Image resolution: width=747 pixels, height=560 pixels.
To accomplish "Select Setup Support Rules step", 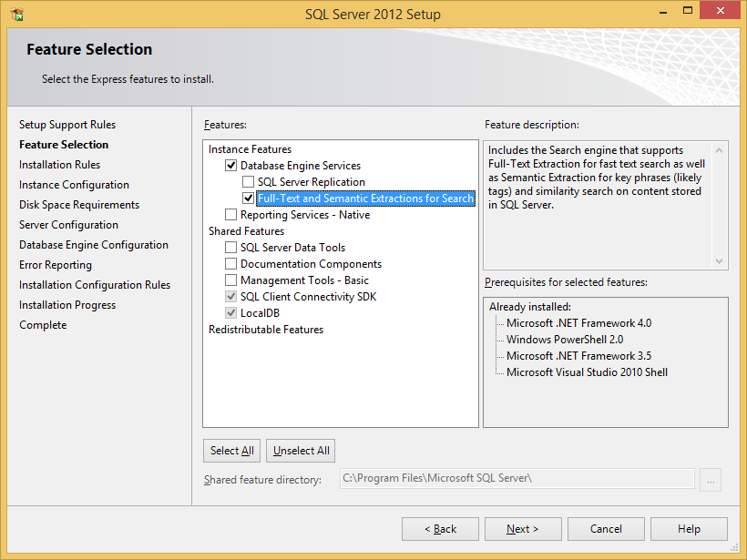I will [67, 125].
